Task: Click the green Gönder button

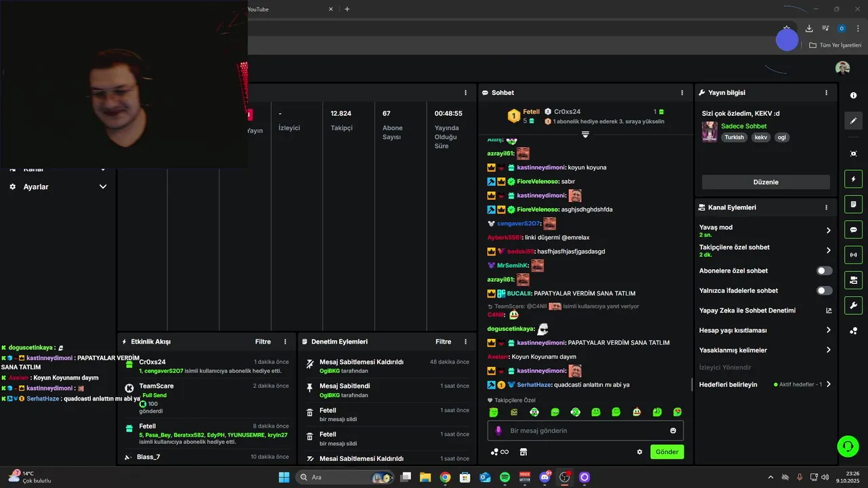Action: (667, 452)
